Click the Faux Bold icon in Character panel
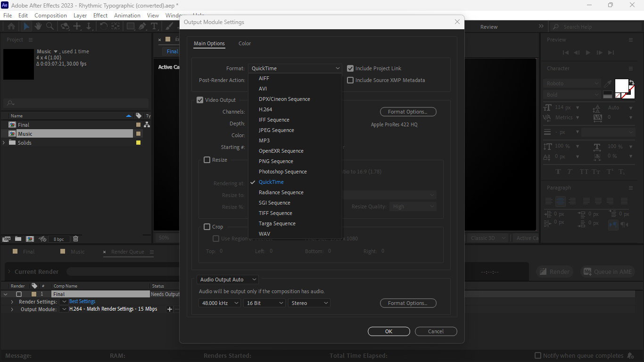Viewport: 644px width, 362px height. 558,172
